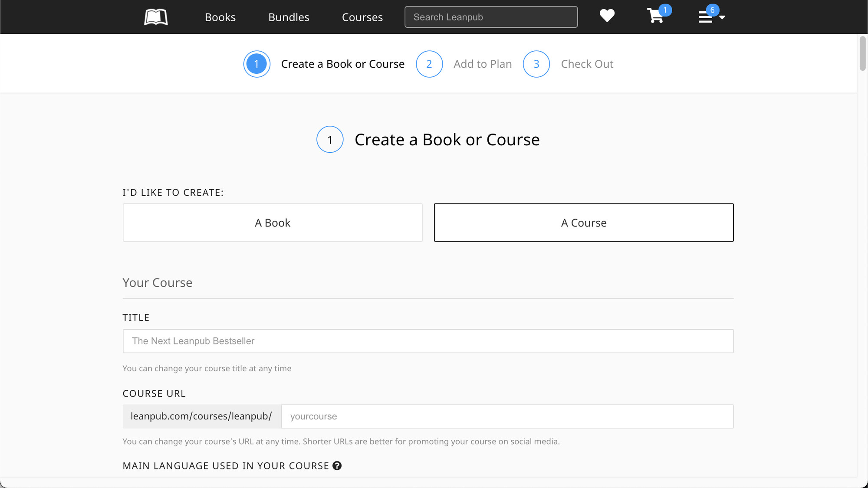Click into the course Title field
Image resolution: width=868 pixels, height=488 pixels.
[428, 341]
